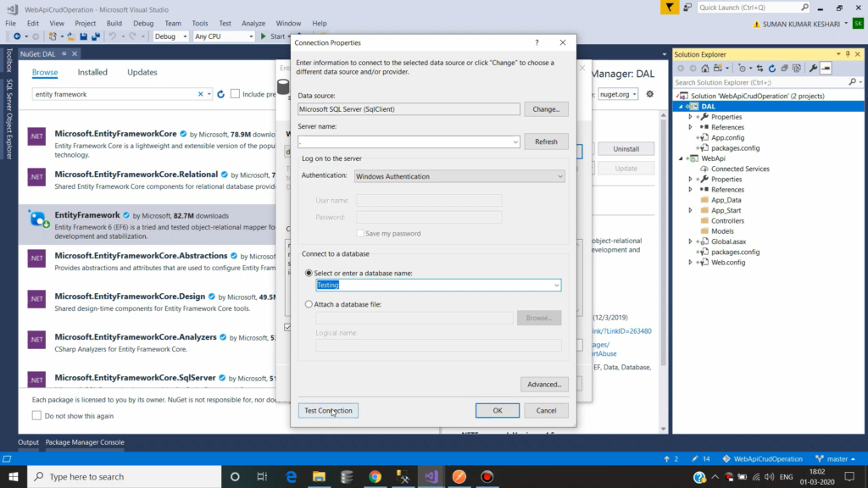The width and height of the screenshot is (868, 488).
Task: Click the Navigate Backward toolbar icon
Action: pyautogui.click(x=17, y=36)
